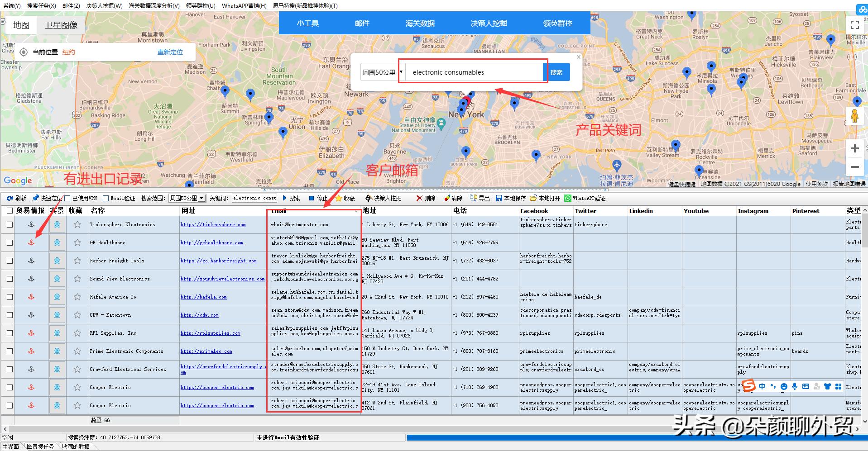Zoom in on the map

click(855, 148)
